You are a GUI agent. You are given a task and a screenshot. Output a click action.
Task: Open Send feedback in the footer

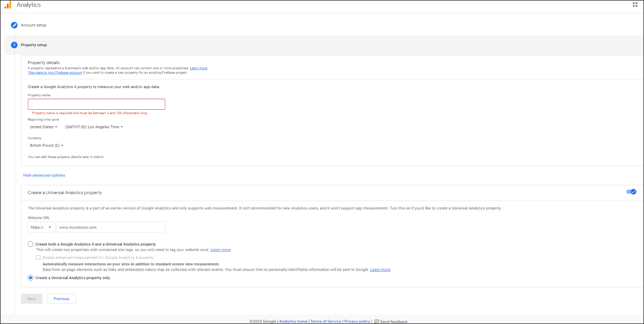[391, 321]
